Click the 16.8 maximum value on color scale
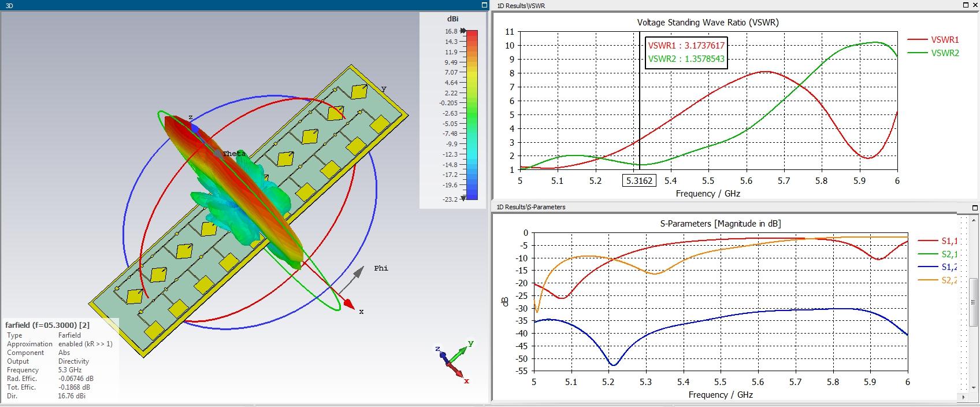 451,31
